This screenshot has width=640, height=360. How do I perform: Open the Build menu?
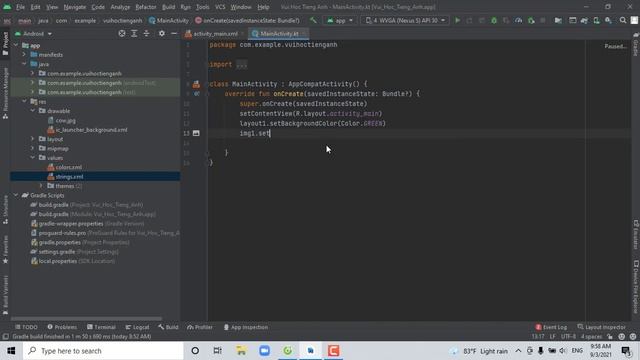pos(169,7)
